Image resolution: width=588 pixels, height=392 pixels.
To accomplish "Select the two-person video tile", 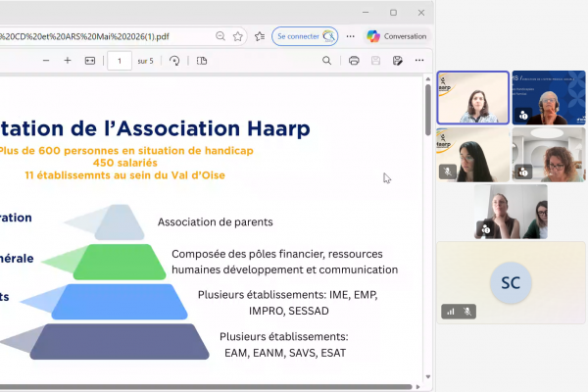I will coord(511,212).
